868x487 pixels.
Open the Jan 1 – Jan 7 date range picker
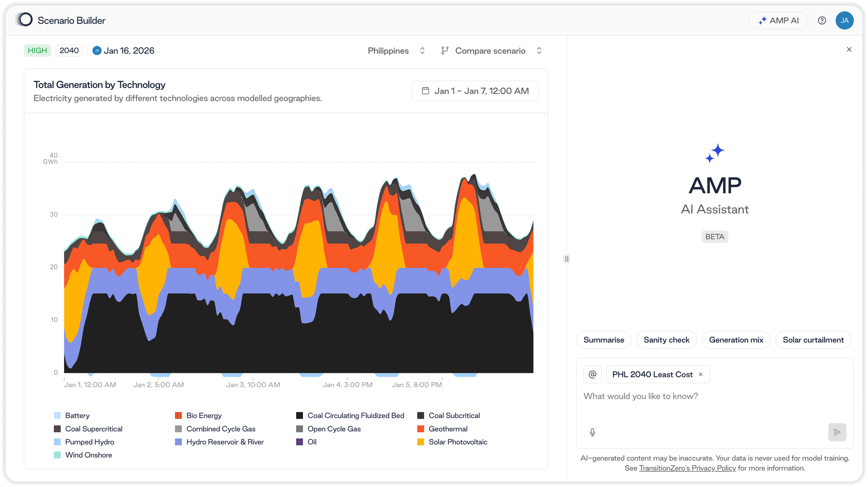pyautogui.click(x=475, y=91)
